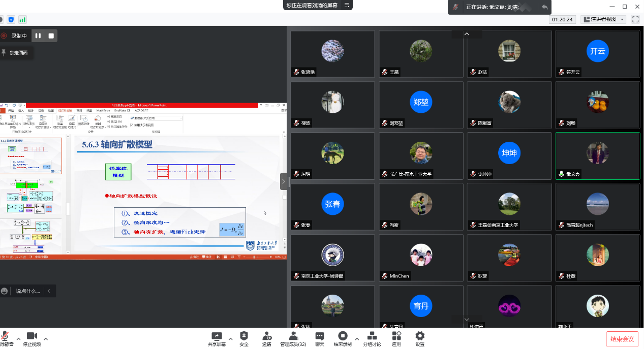
Task: Open the Chat panel
Action: point(319,336)
